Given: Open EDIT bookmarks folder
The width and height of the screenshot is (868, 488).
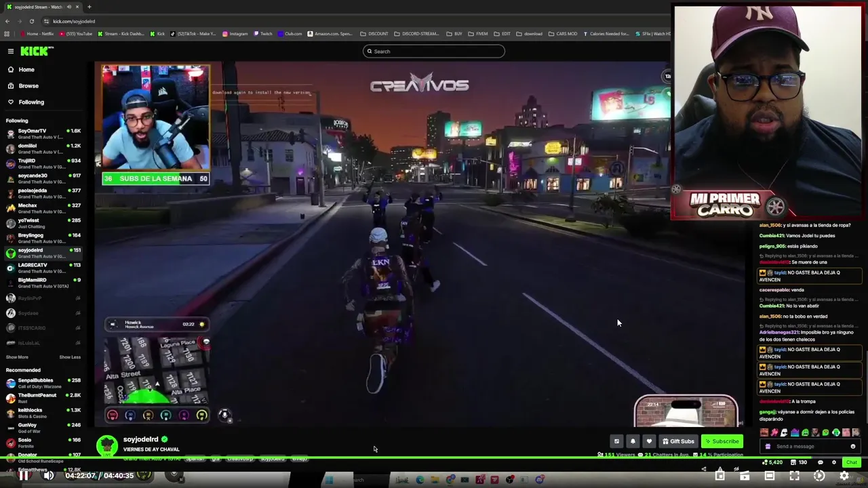Looking at the screenshot, I should [x=502, y=34].
